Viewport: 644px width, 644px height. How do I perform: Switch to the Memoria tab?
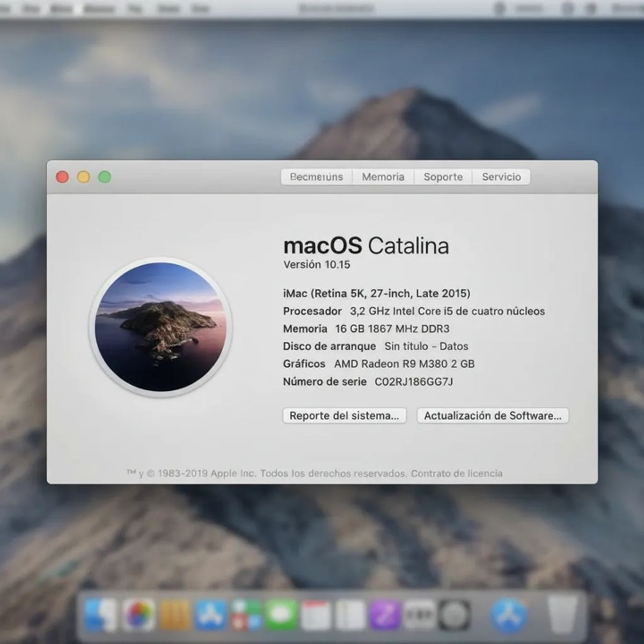383,177
